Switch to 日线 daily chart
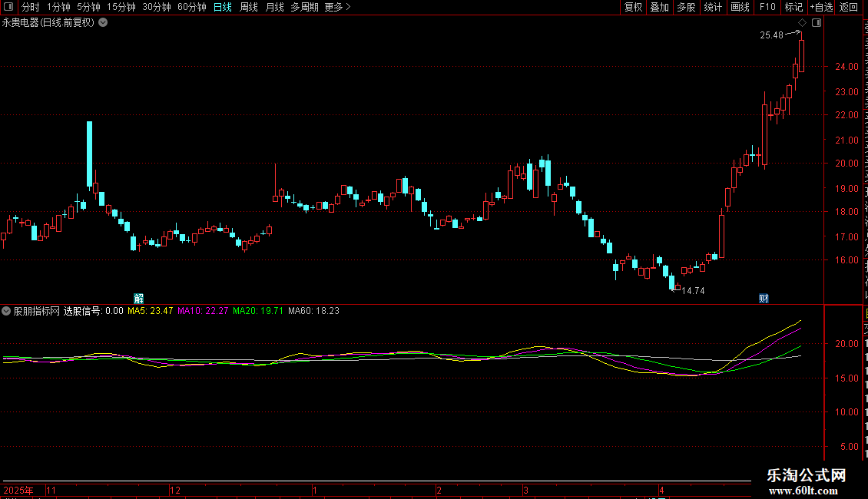868x499 pixels. (x=223, y=7)
